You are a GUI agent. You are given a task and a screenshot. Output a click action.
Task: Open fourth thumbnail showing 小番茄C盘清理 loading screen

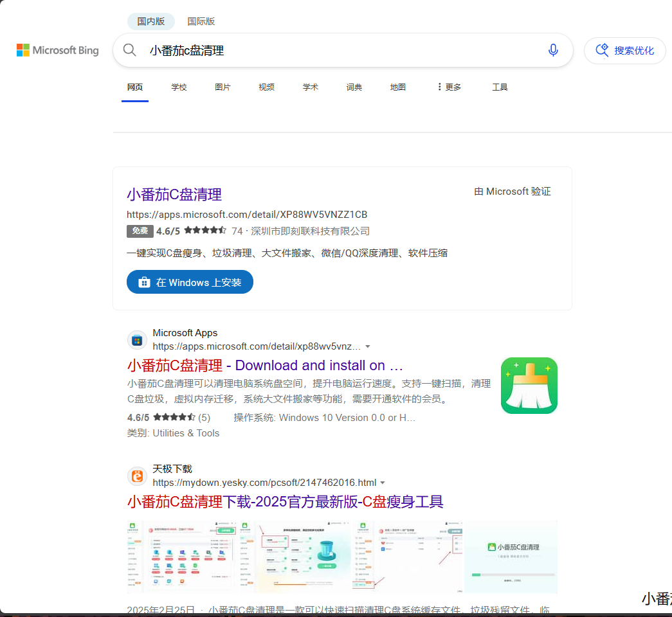pos(511,557)
